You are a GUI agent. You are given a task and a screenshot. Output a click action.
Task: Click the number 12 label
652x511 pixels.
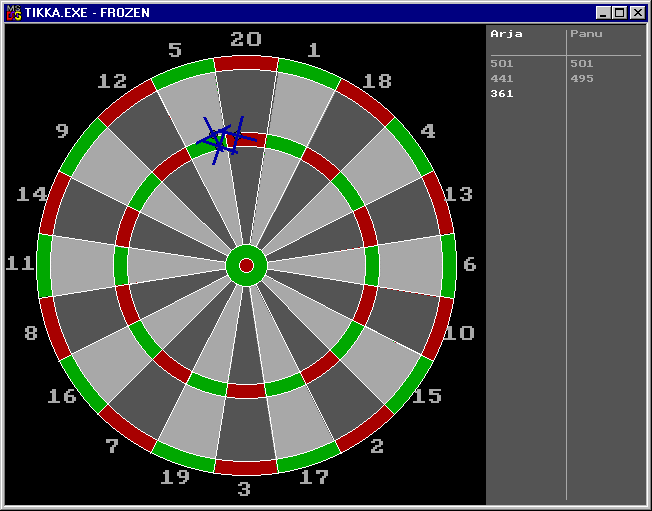112,81
